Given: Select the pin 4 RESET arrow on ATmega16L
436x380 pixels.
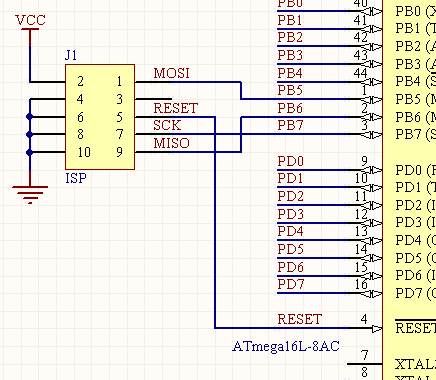Looking at the screenshot, I should click(376, 329).
